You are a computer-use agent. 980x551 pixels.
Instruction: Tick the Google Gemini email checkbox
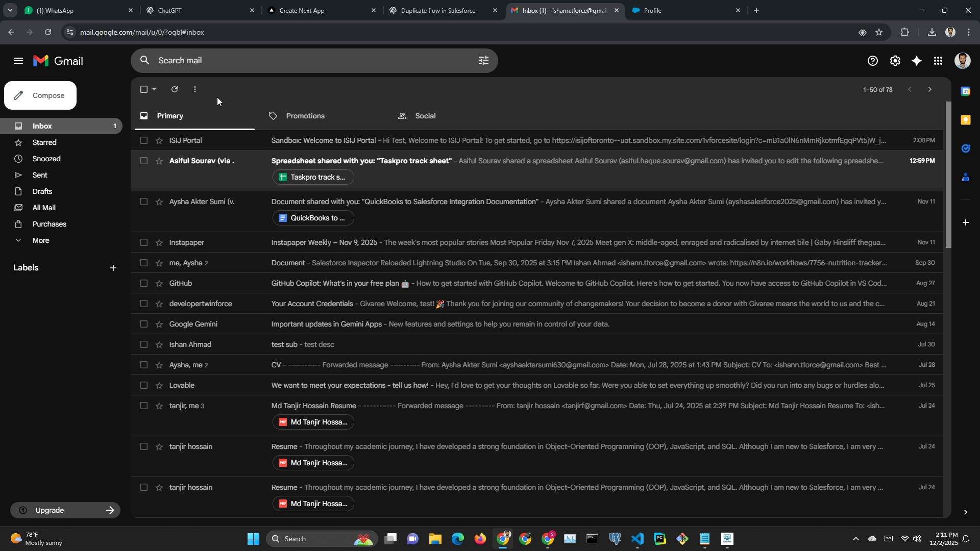tap(144, 324)
